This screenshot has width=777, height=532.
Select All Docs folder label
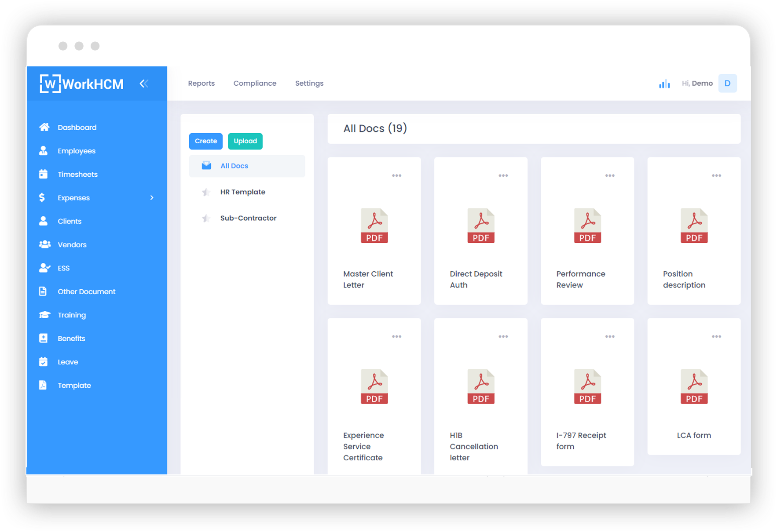234,166
